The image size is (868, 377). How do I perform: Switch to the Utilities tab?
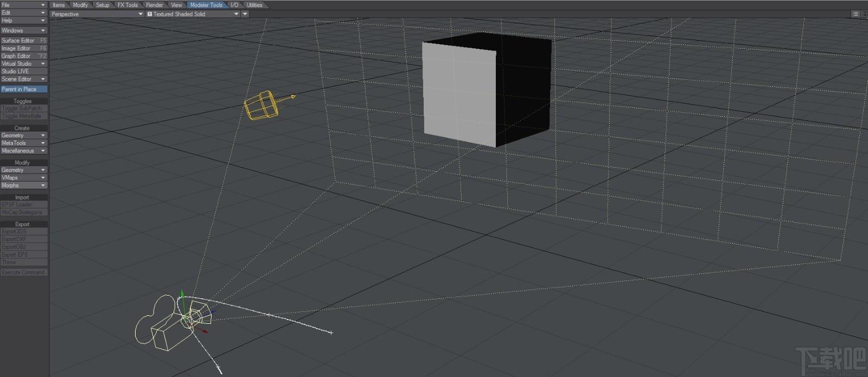[254, 5]
